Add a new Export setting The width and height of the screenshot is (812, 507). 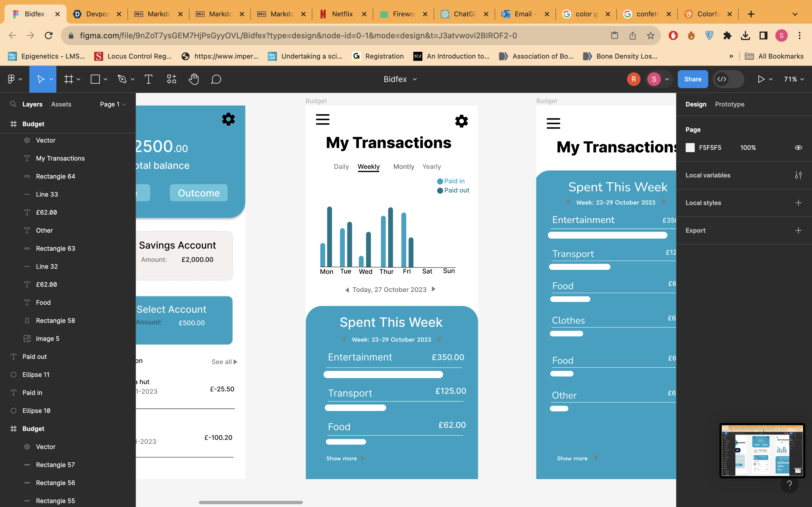(798, 230)
